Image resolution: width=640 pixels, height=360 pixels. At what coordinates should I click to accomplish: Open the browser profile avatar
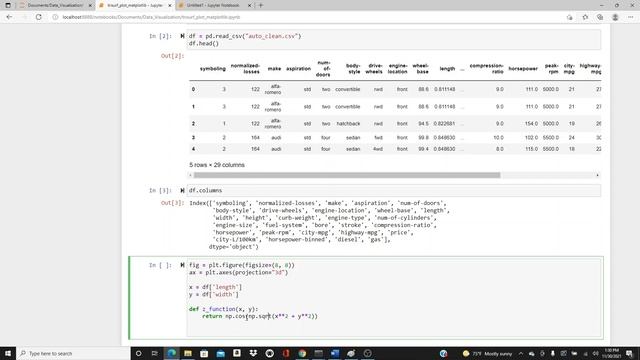click(x=615, y=17)
